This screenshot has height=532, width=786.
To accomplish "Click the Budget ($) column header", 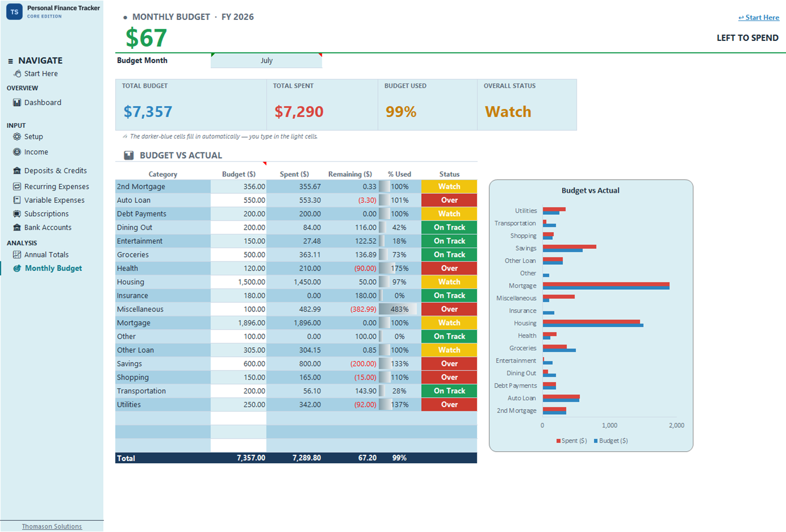I will [x=238, y=174].
